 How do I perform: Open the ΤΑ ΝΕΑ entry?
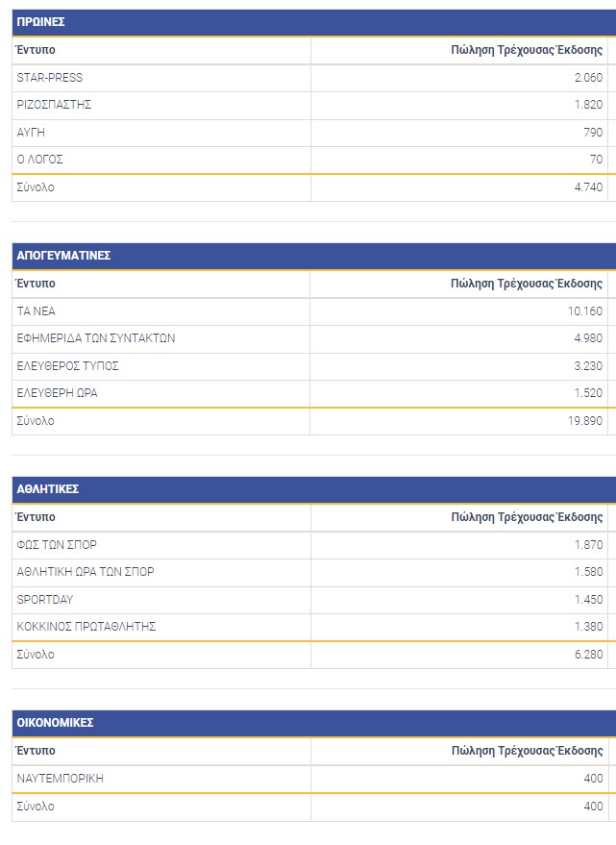tap(38, 311)
